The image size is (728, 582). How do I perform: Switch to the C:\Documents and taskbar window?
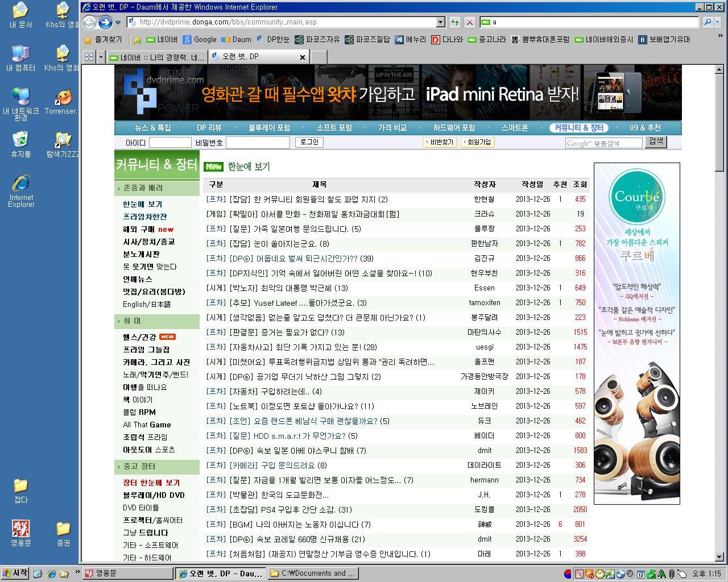312,573
